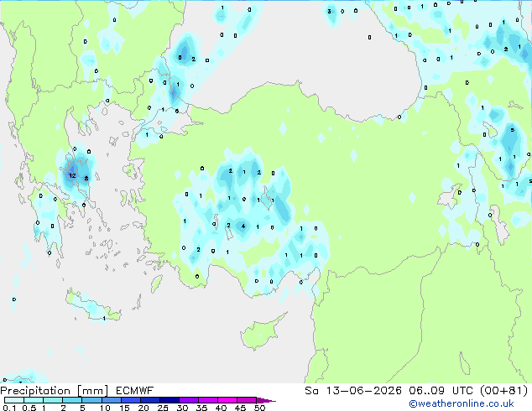Click the legend scale label '50'
The width and height of the screenshot is (532, 411).
259,408
